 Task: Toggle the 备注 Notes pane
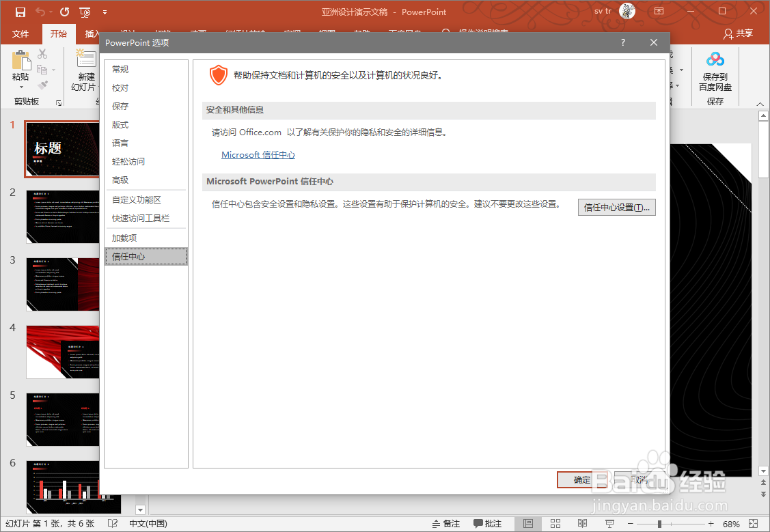tap(446, 524)
